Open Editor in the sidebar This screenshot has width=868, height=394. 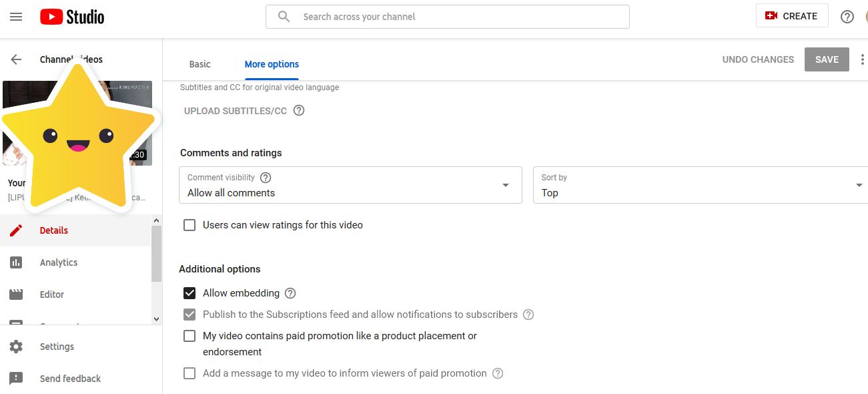pyautogui.click(x=76, y=294)
